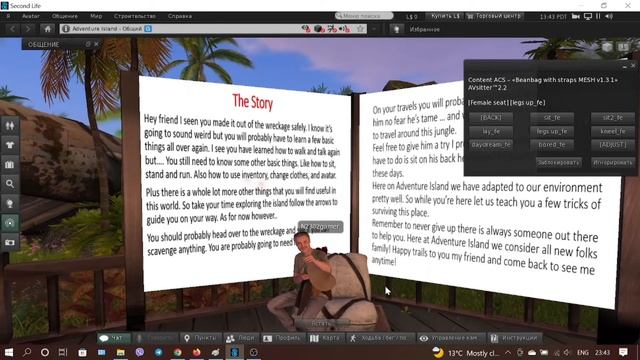Toggle the volume speaker icon in top bar

(609, 16)
